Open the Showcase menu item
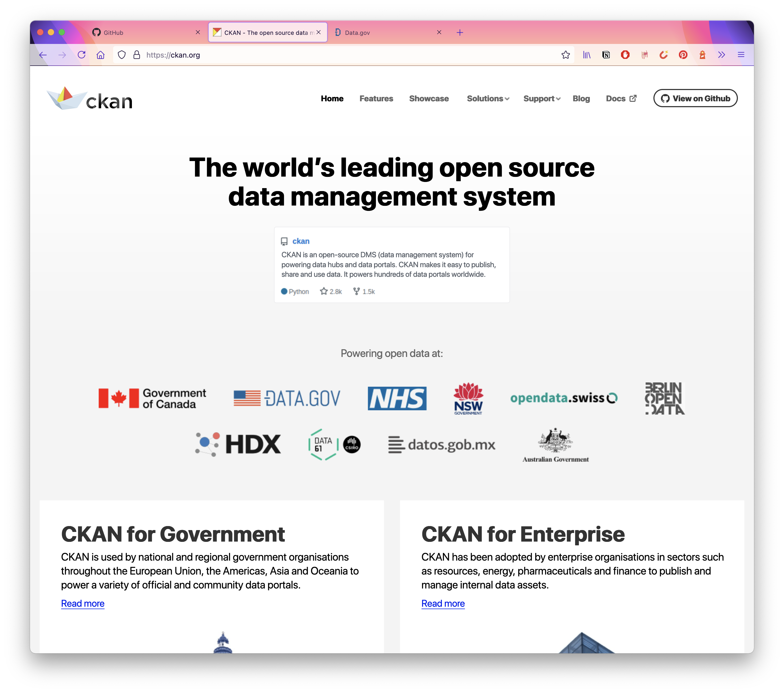This screenshot has width=784, height=693. tap(429, 99)
